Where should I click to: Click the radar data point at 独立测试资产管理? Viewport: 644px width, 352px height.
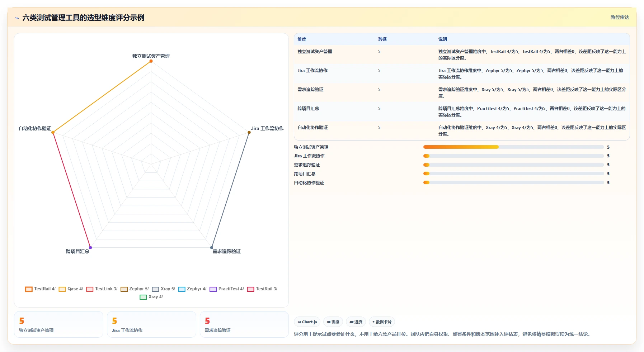pos(151,61)
